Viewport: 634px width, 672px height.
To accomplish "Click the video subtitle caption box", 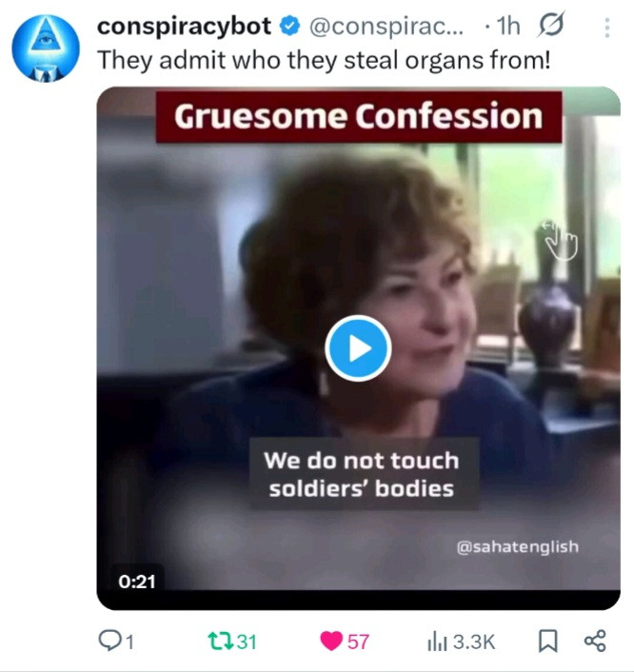I will 364,474.
